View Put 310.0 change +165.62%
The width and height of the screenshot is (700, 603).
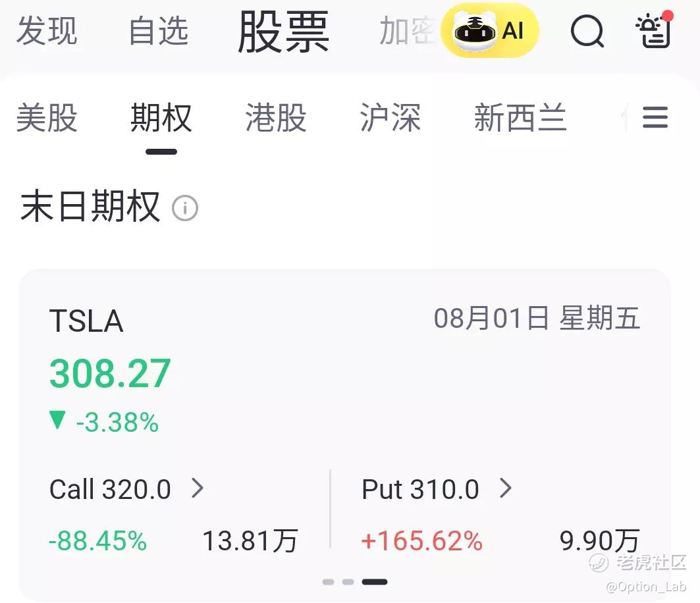pos(422,540)
